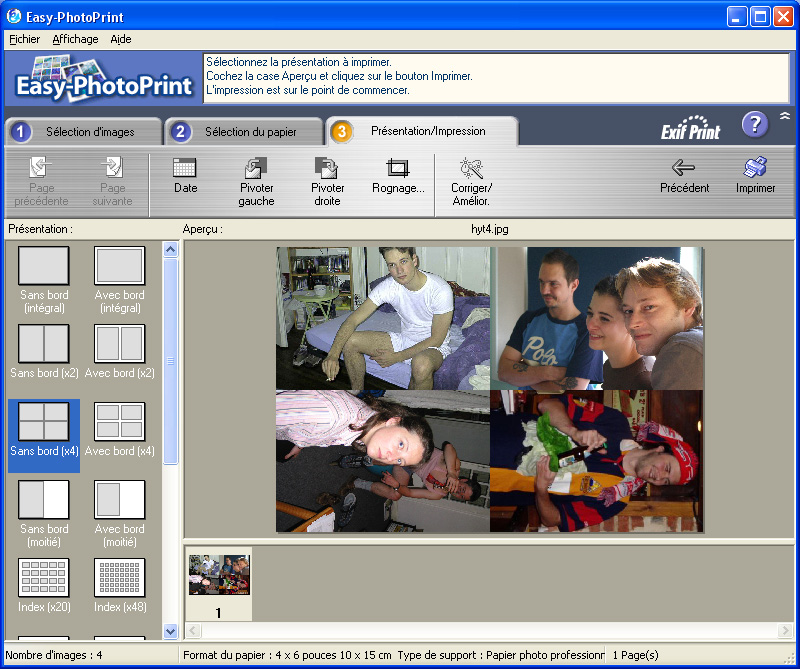
Task: Click the man holding bottle photo
Action: coord(596,461)
